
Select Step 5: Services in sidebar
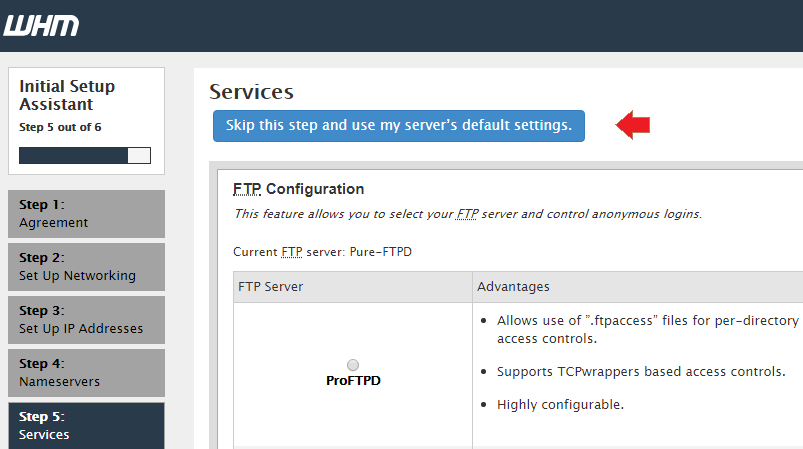click(x=87, y=426)
